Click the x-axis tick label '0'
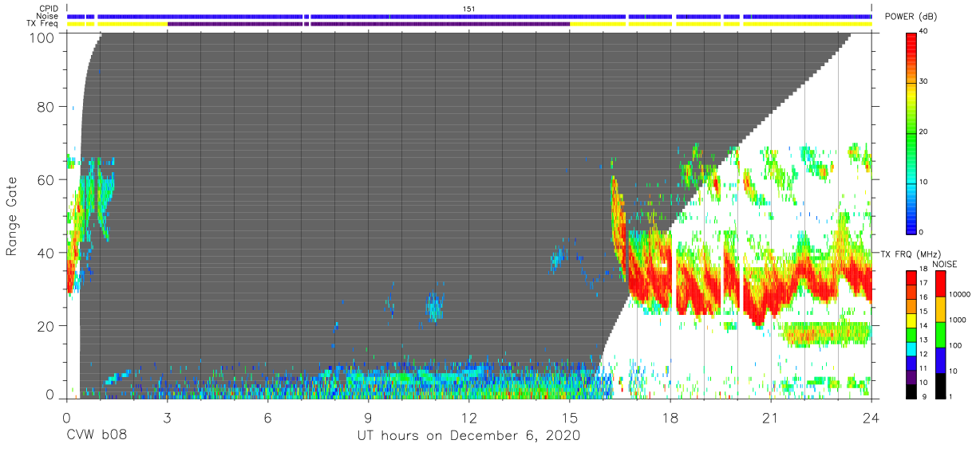The image size is (980, 452). click(x=66, y=417)
